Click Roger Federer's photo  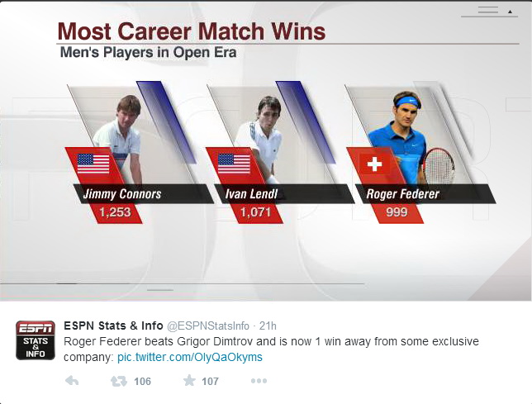pos(407,137)
